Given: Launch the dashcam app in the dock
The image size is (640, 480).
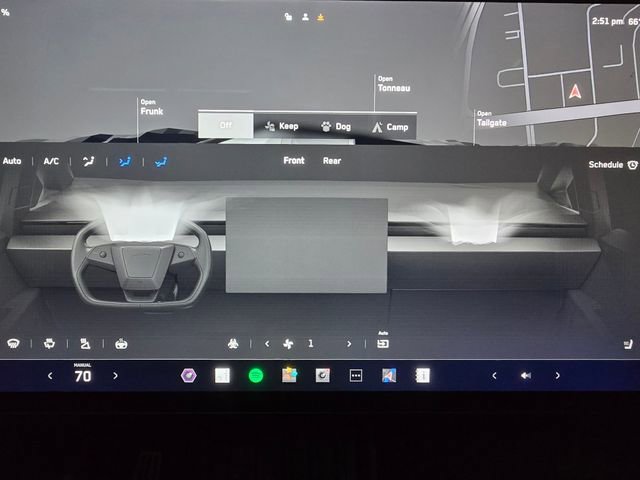Looking at the screenshot, I should (322, 376).
